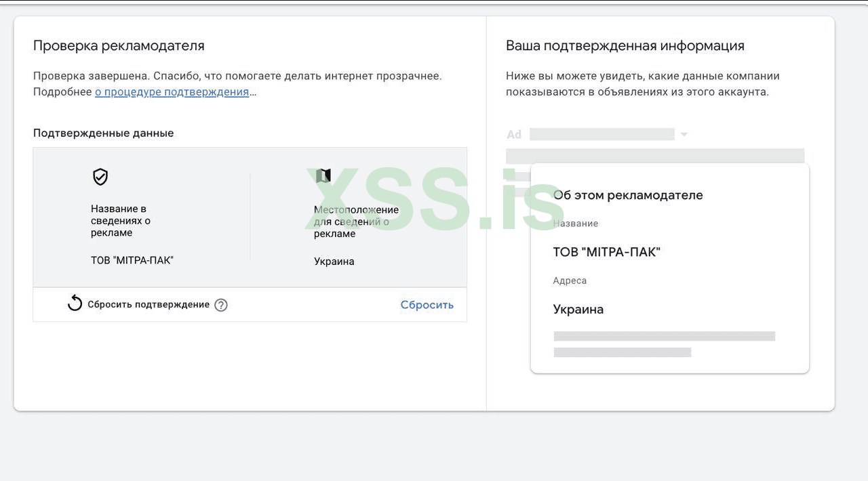Select ТОВ "МІТРА-ПАК" in advertiser card
This screenshot has height=481, width=868.
(607, 253)
